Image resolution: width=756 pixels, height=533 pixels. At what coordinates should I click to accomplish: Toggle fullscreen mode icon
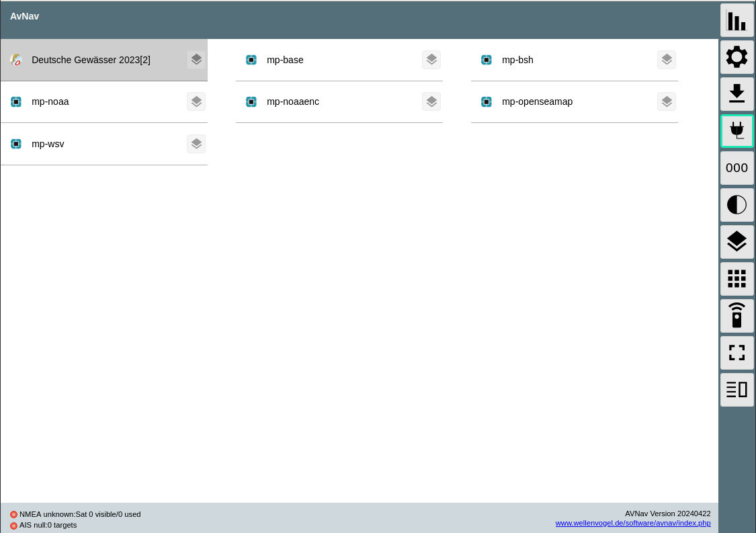click(737, 353)
